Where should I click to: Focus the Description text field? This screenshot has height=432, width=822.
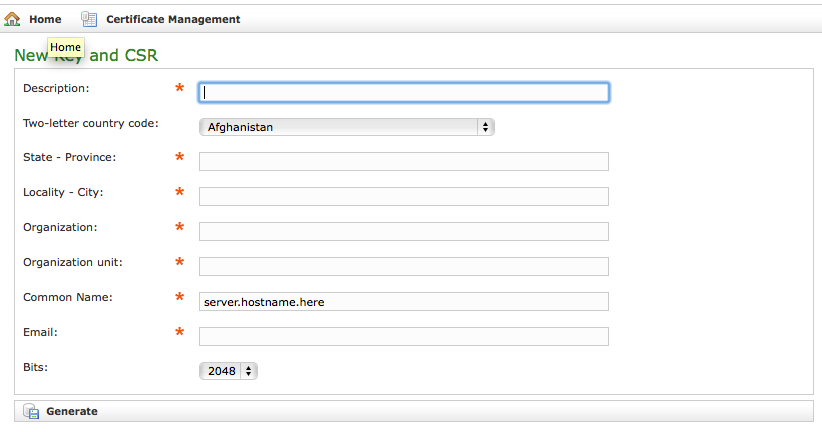tap(403, 92)
